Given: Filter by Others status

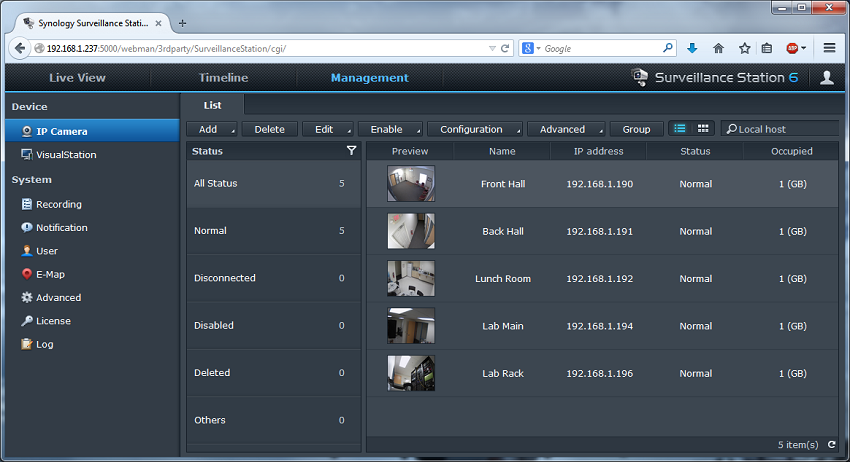Looking at the screenshot, I should click(274, 420).
